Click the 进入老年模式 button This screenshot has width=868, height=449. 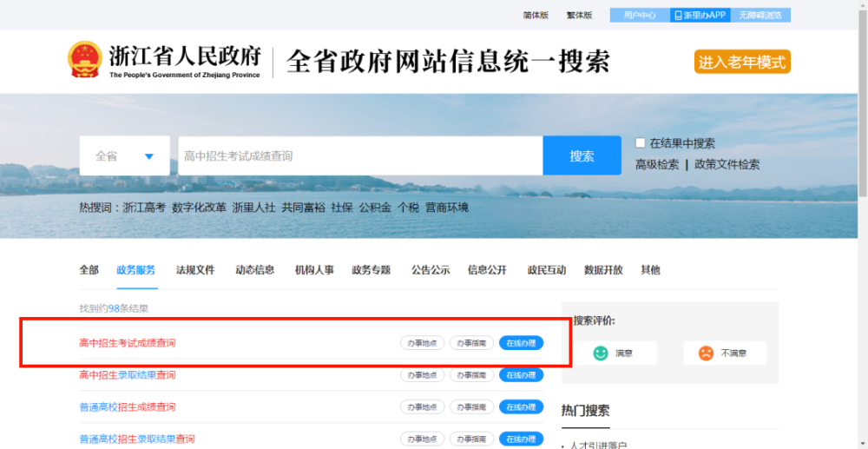click(x=742, y=62)
